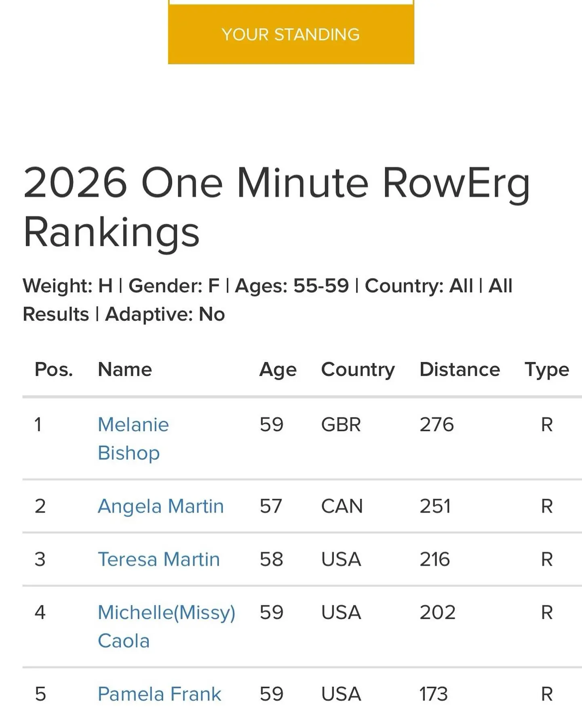Select the Age column header
Screen dimensions: 582x728
278,370
